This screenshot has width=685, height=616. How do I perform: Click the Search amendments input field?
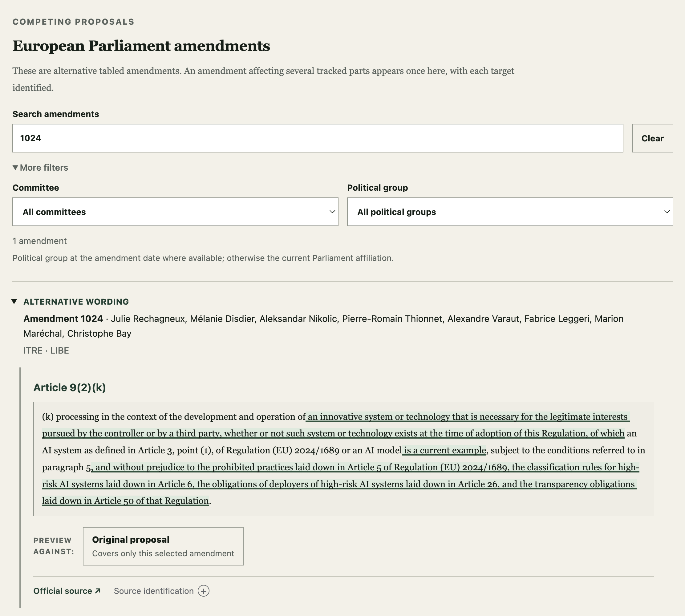318,138
